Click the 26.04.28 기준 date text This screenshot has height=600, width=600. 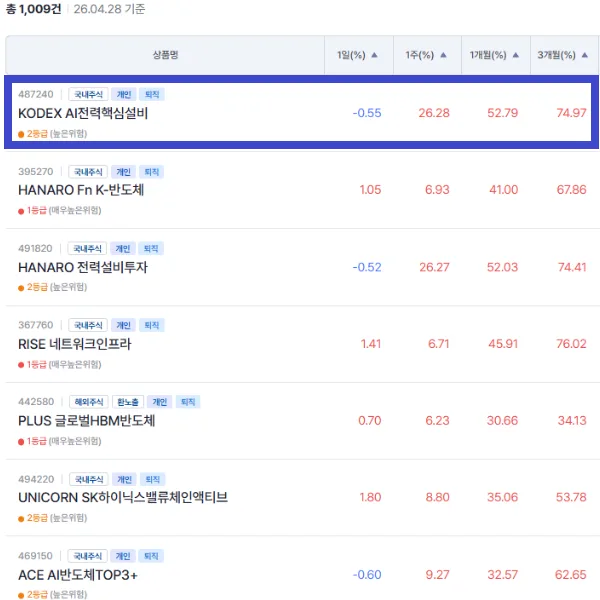point(109,9)
